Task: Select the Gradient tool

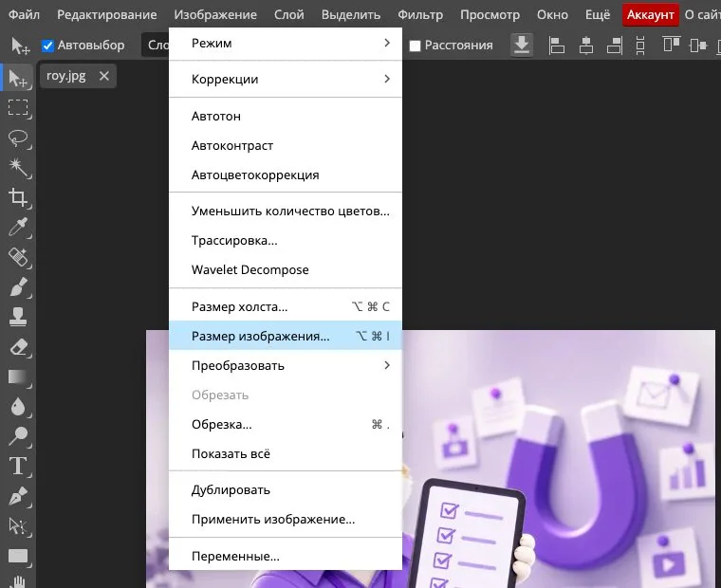Action: coord(18,377)
